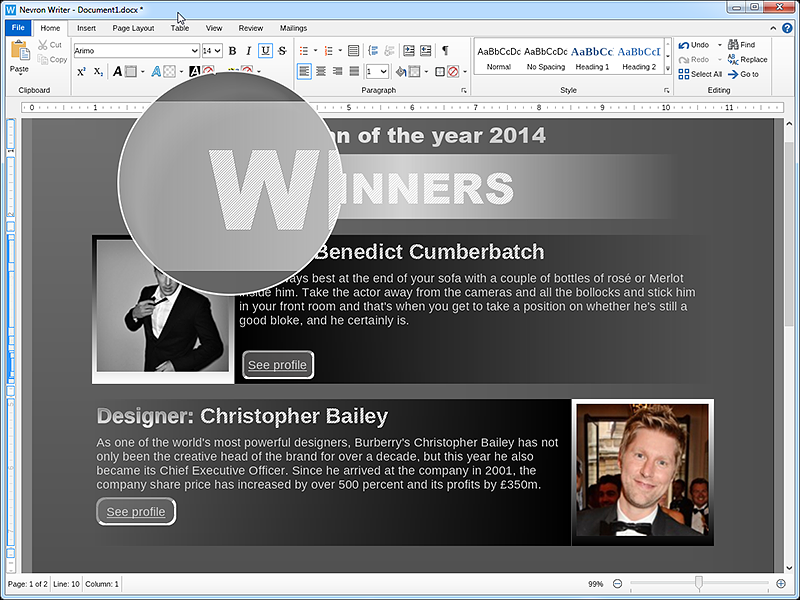Click See profile link under Benedict Cumberbatch

click(x=277, y=365)
